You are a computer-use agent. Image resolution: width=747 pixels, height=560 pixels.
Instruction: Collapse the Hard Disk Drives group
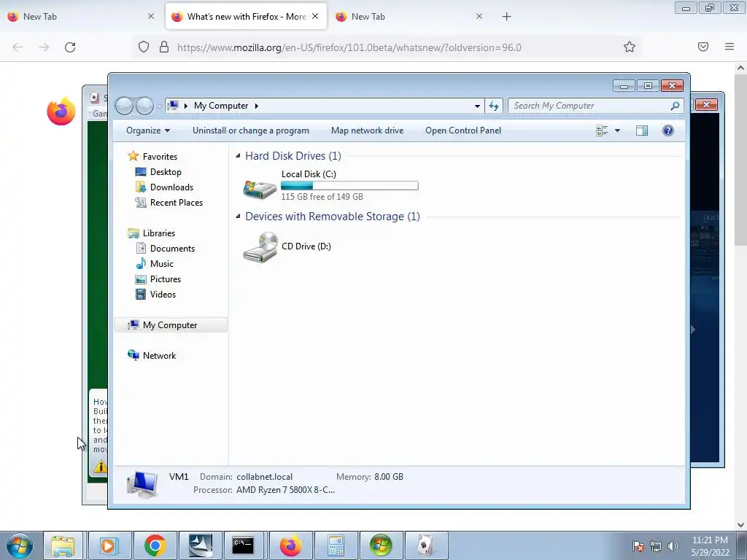(x=238, y=156)
